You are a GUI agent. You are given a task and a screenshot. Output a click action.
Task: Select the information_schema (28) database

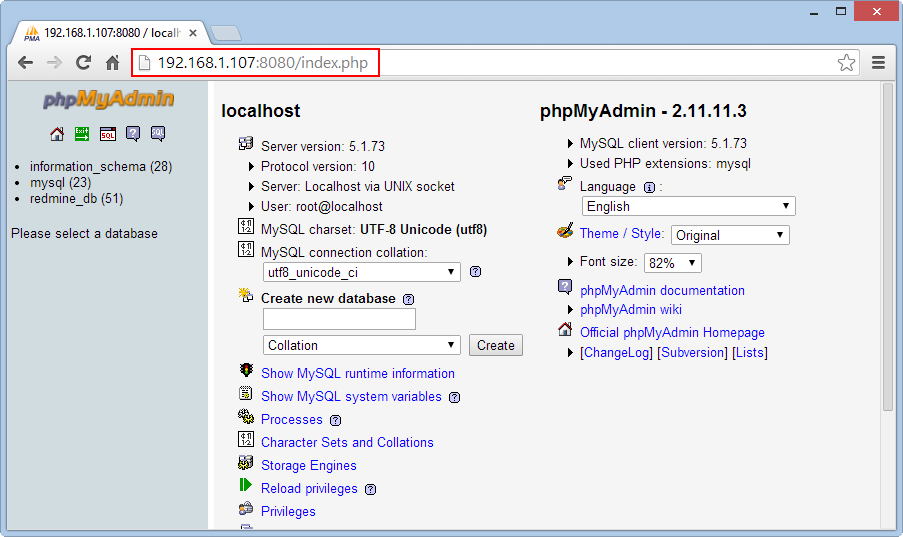tap(101, 167)
